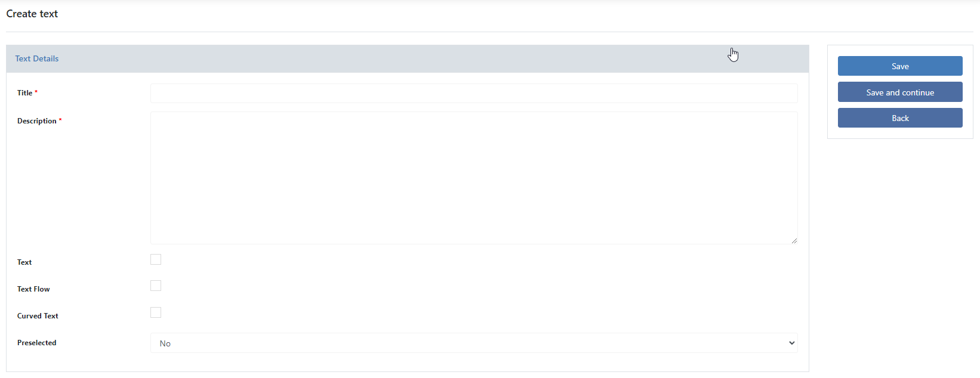Click the Save button

pos(900,66)
